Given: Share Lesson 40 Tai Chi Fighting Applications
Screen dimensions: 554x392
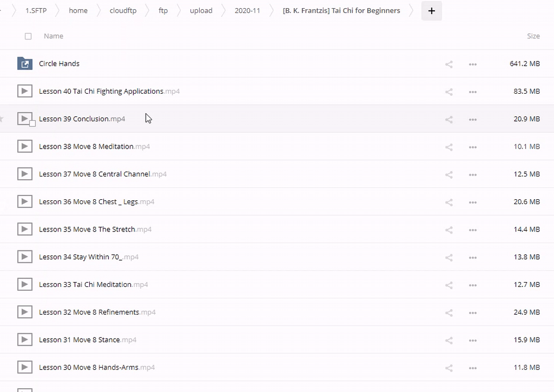Looking at the screenshot, I should click(x=449, y=92).
